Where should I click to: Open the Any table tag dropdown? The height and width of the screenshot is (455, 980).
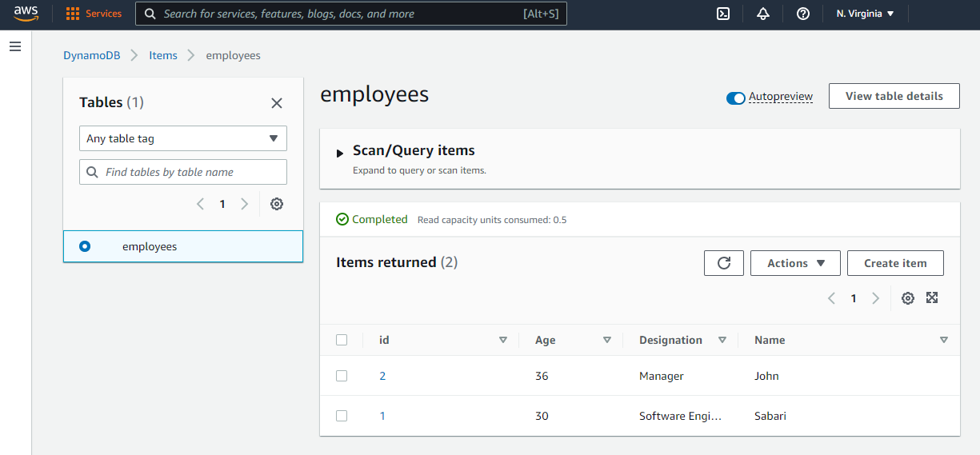[x=183, y=138]
